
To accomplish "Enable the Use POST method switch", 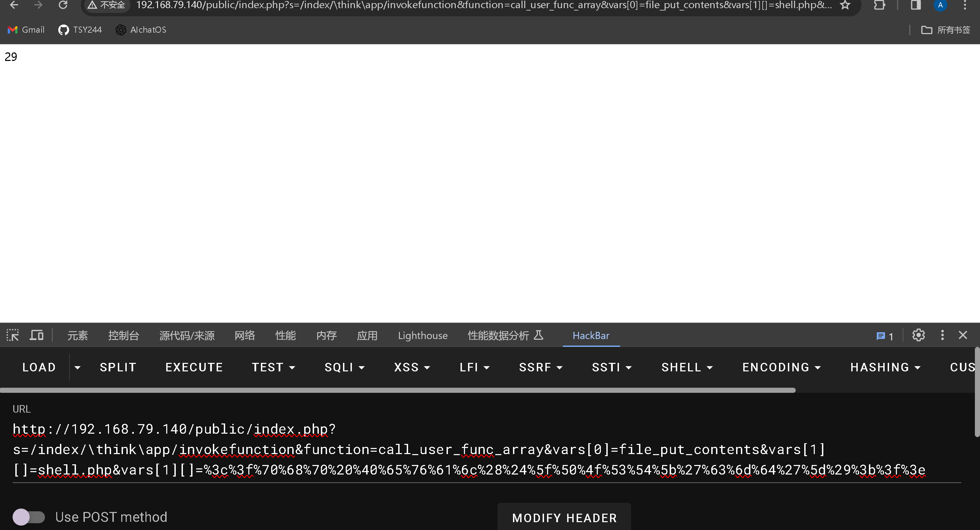I will (29, 517).
